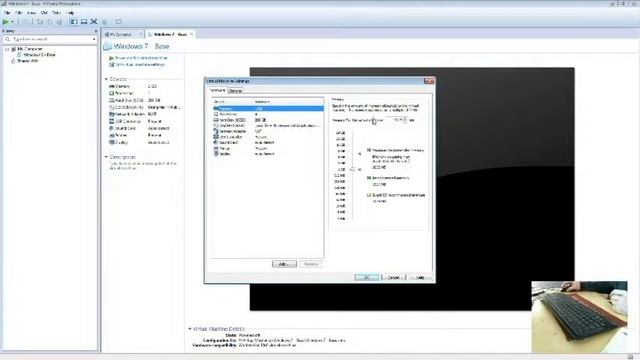This screenshot has height=360, width=640.
Task: Collapse the My Computer tree node
Action: 7,49
